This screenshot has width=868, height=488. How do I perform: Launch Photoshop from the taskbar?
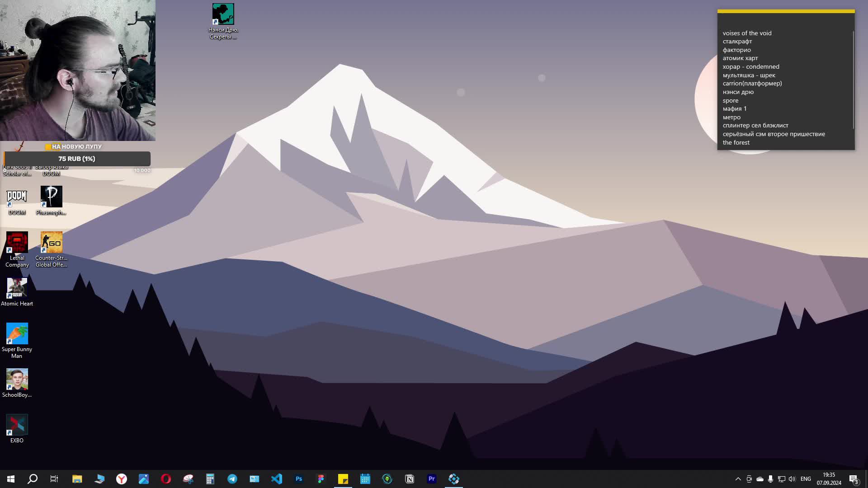(x=299, y=479)
